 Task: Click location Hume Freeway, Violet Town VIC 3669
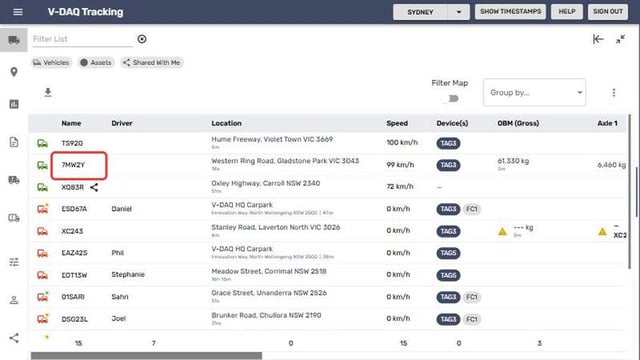[272, 139]
